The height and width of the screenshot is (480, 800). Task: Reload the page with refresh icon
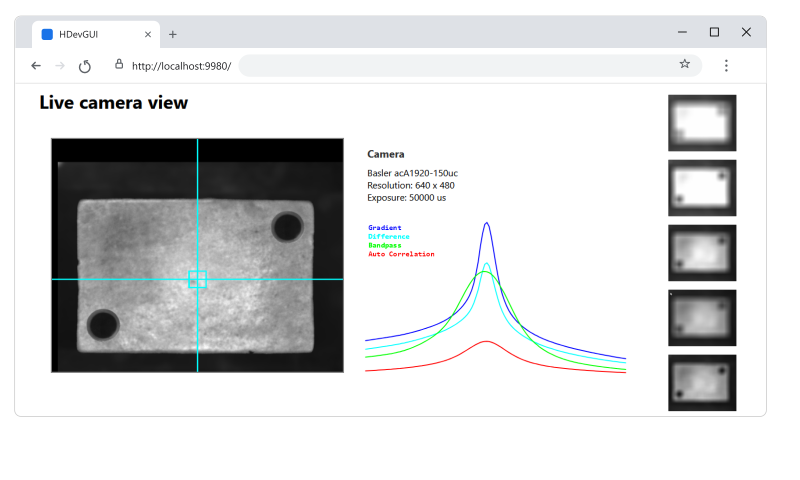pyautogui.click(x=85, y=65)
